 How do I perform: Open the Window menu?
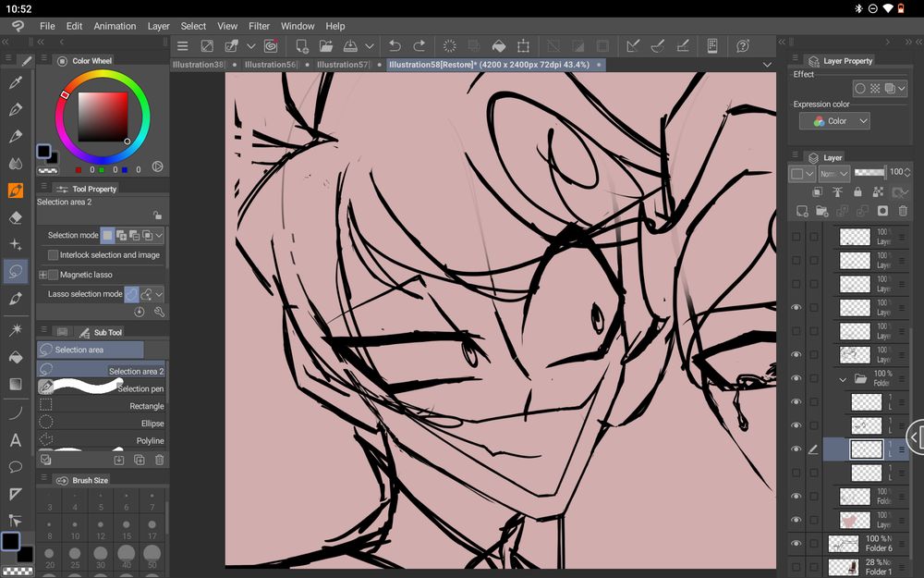pyautogui.click(x=298, y=26)
